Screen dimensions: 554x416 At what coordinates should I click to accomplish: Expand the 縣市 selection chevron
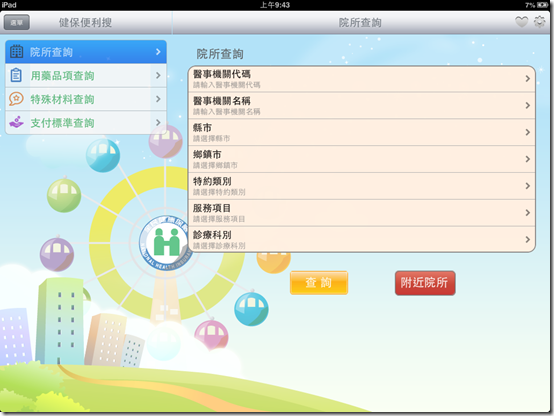pyautogui.click(x=528, y=132)
